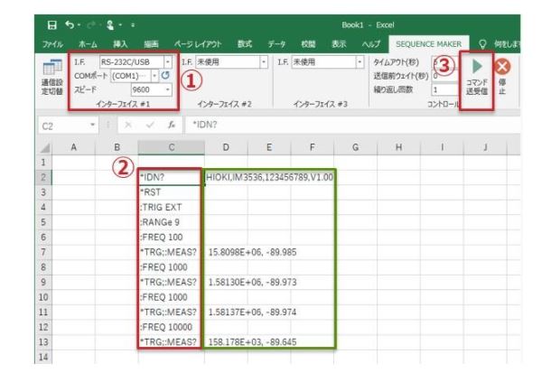This screenshot has width=551, height=392.
Task: Click cell containing :RANGe 9
Action: click(171, 222)
